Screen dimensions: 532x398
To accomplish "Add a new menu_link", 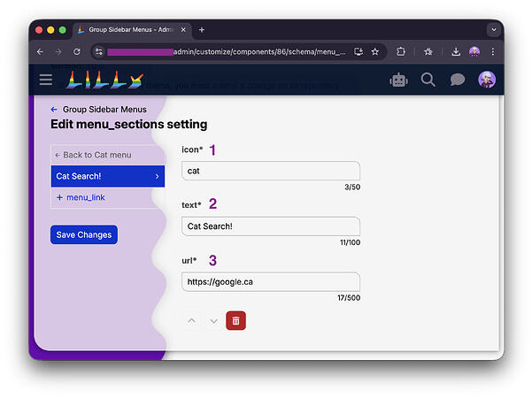I will click(81, 197).
